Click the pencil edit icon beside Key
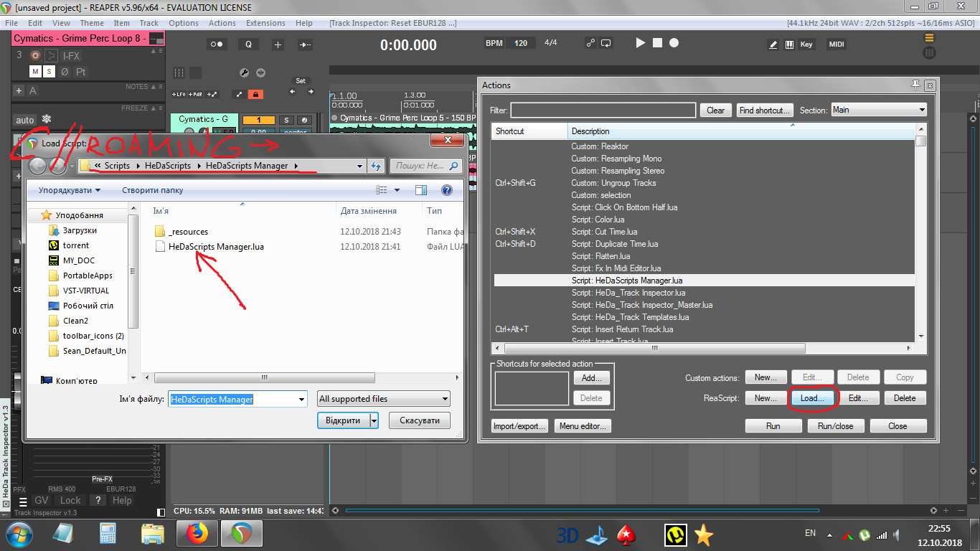 (773, 44)
